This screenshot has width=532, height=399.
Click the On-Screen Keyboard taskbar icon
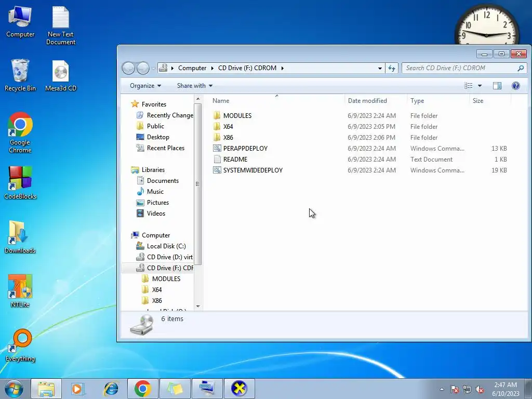[x=207, y=389]
